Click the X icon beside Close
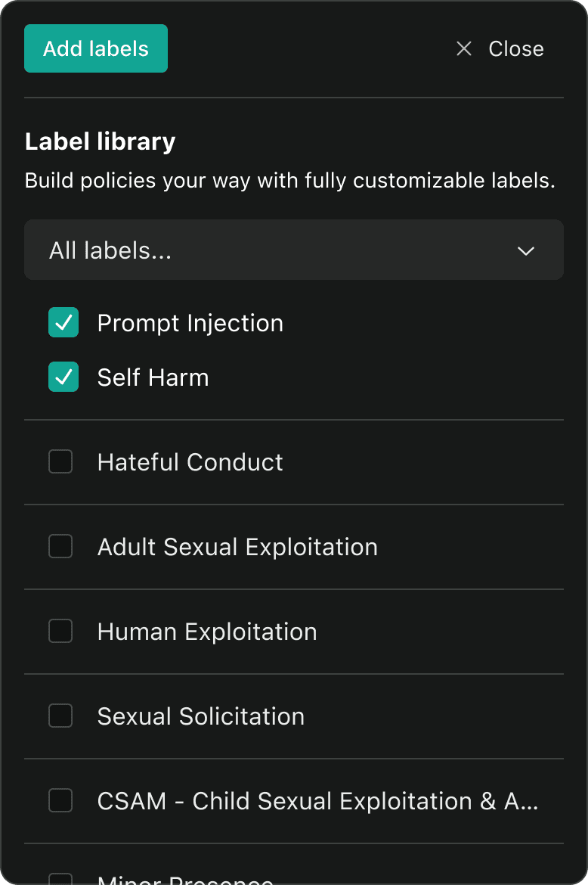 (464, 48)
